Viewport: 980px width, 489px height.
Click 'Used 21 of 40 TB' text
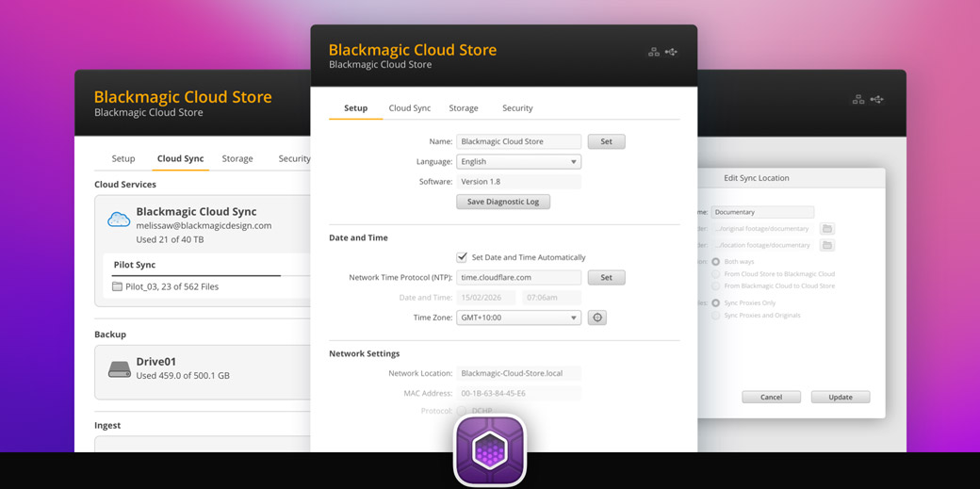[170, 239]
